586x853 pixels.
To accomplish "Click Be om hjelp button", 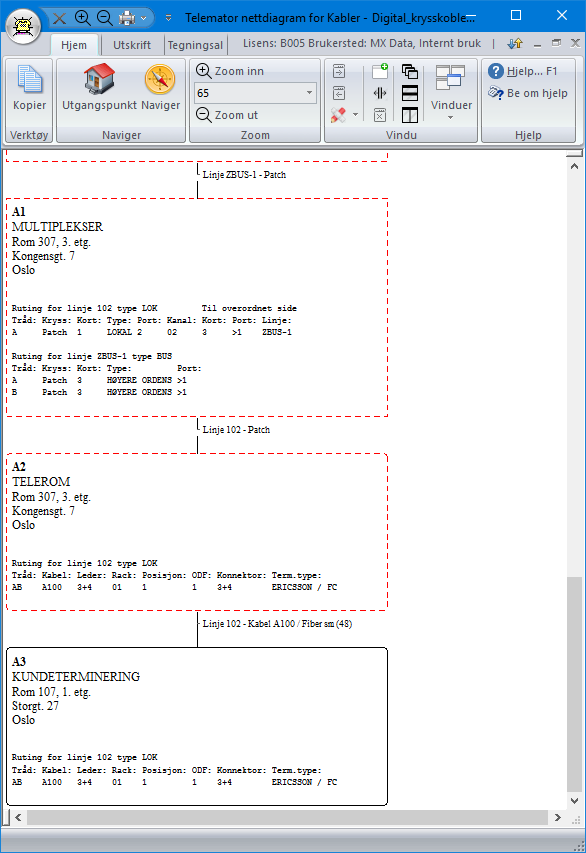I will click(528, 93).
